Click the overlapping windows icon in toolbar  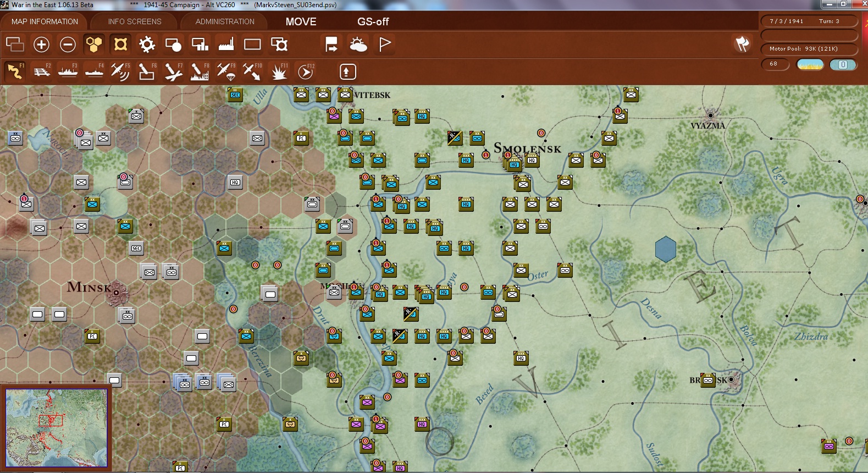click(x=15, y=44)
